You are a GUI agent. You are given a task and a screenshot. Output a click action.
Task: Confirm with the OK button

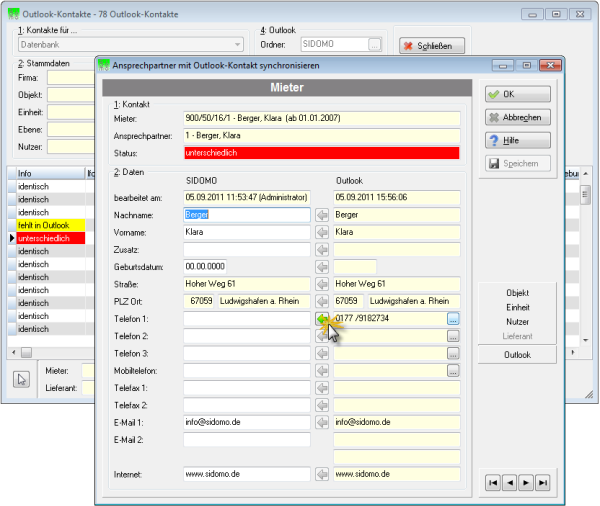[518, 94]
